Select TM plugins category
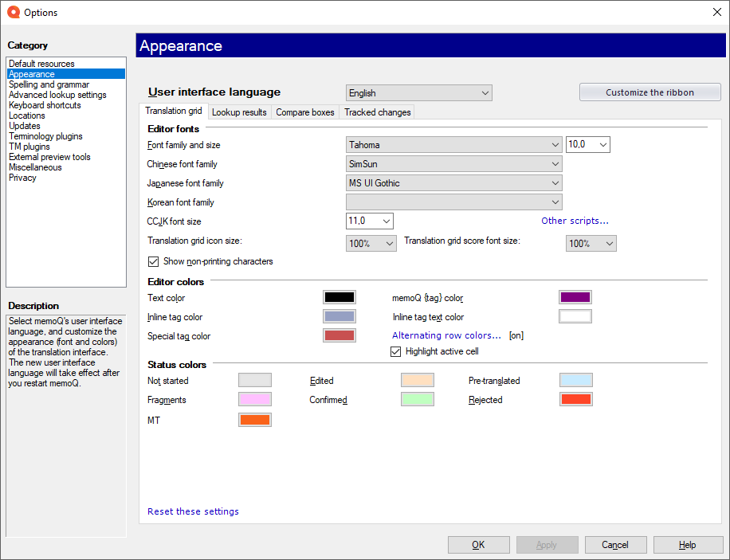730x560 pixels. click(x=65, y=147)
